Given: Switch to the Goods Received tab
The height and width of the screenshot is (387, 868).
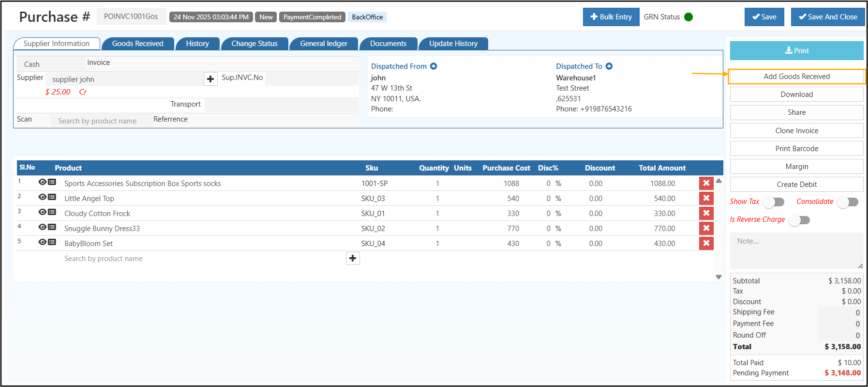Looking at the screenshot, I should (137, 44).
